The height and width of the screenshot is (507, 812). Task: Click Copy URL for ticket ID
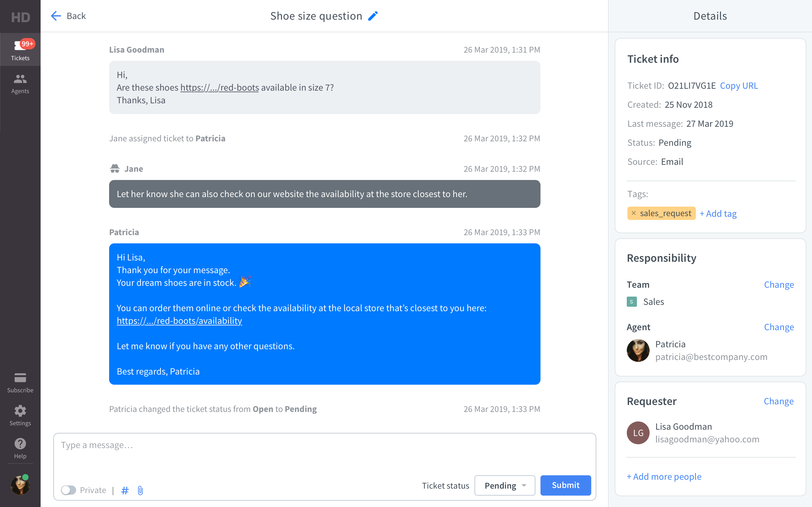pyautogui.click(x=739, y=85)
